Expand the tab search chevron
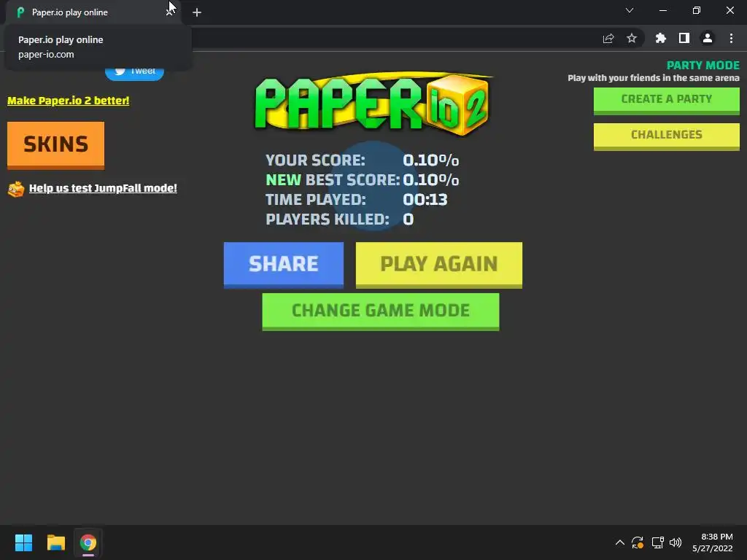 [630, 10]
